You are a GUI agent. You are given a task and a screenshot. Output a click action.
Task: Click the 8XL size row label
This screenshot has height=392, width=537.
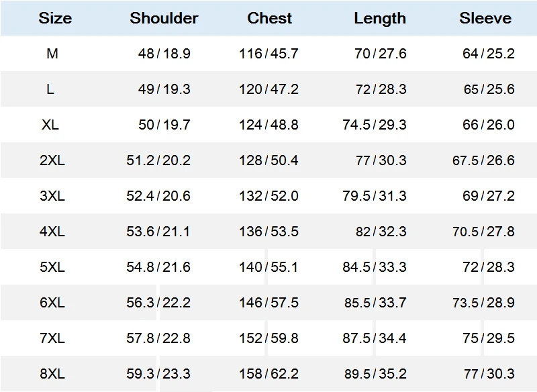[x=52, y=374]
